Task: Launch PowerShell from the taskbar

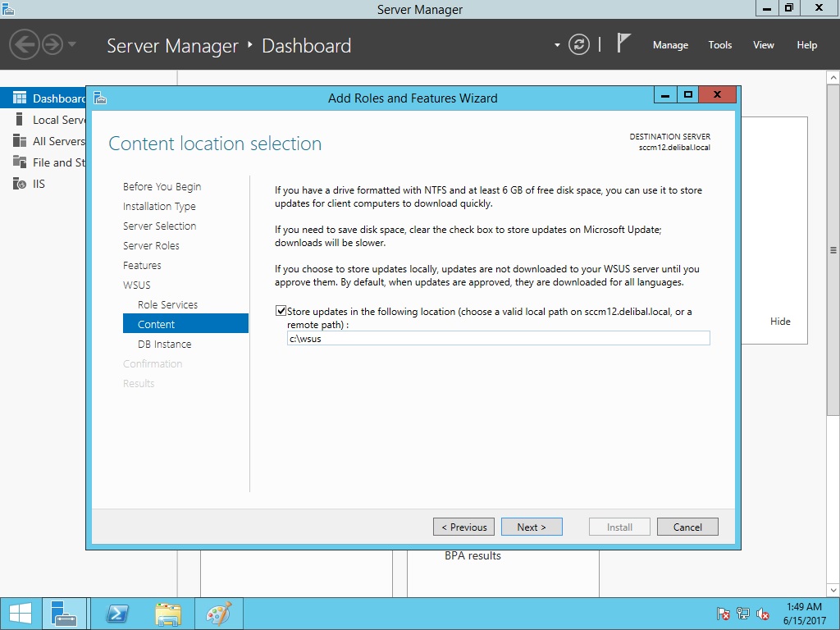Action: click(x=117, y=614)
